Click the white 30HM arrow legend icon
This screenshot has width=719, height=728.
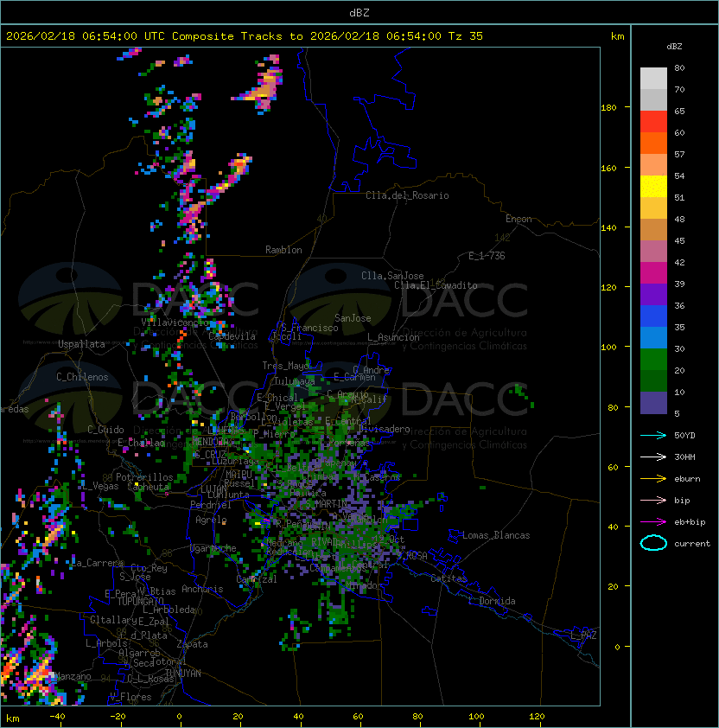[x=653, y=457]
